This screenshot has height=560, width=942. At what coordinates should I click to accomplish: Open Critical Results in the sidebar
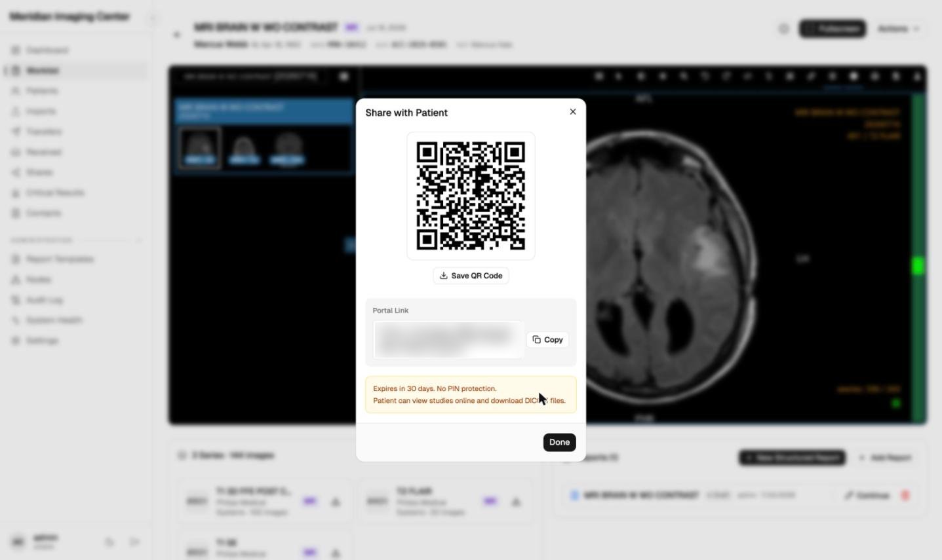point(55,193)
